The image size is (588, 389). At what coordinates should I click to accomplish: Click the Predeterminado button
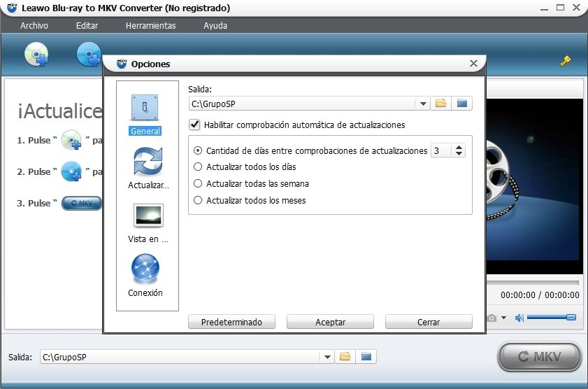tap(231, 322)
